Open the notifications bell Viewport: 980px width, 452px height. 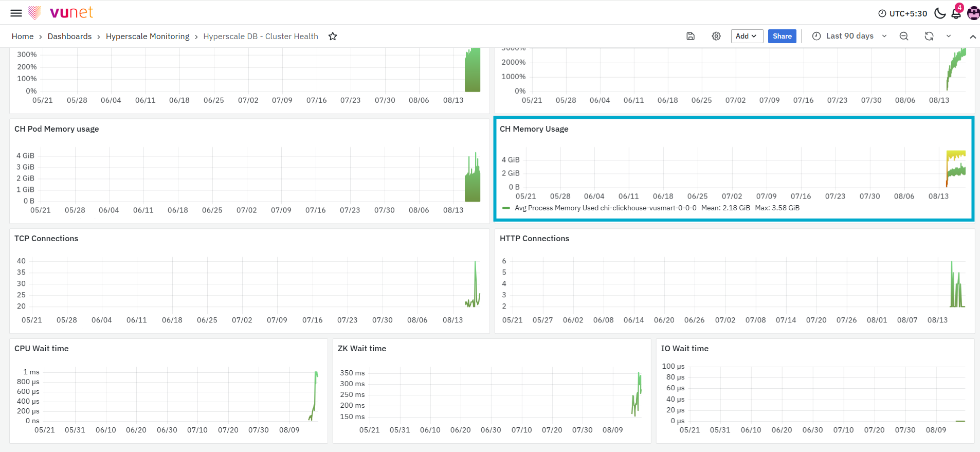pyautogui.click(x=956, y=13)
